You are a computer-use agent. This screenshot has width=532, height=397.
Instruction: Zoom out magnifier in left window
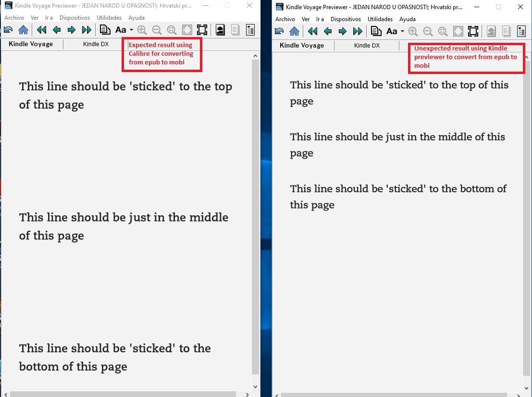(x=157, y=30)
